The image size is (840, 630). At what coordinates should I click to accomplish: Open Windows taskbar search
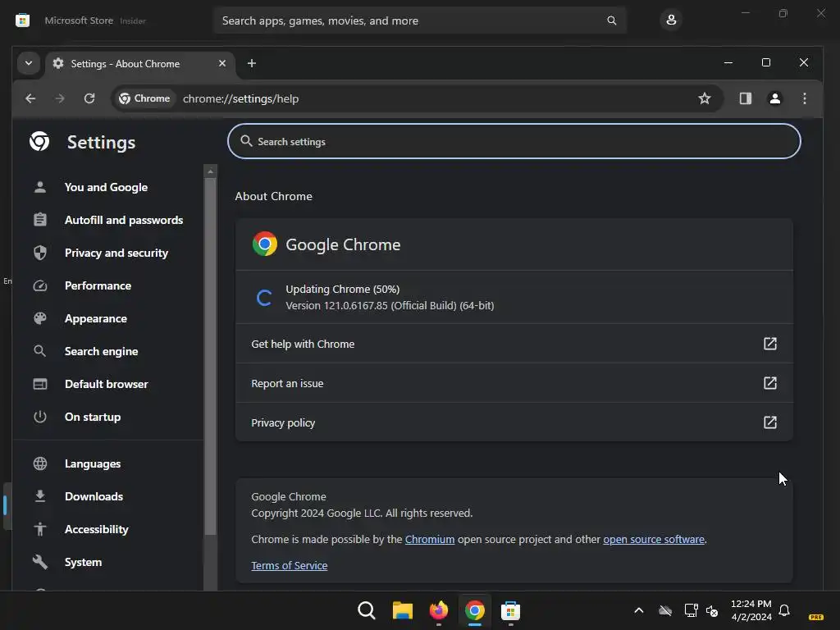click(x=367, y=610)
